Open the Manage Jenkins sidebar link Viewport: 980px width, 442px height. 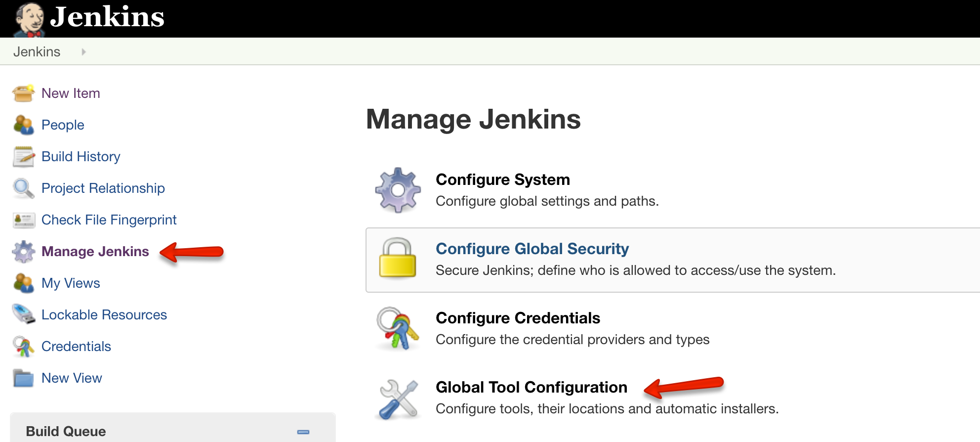tap(95, 252)
